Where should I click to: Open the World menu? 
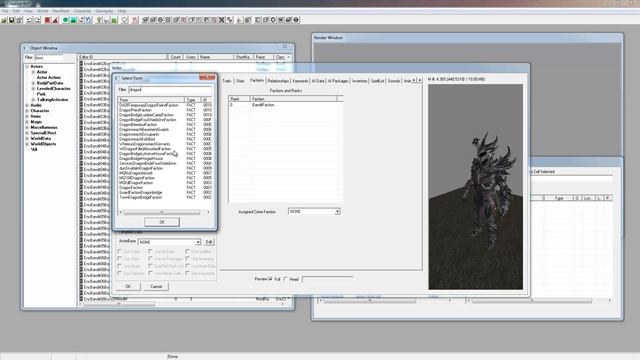click(43, 11)
